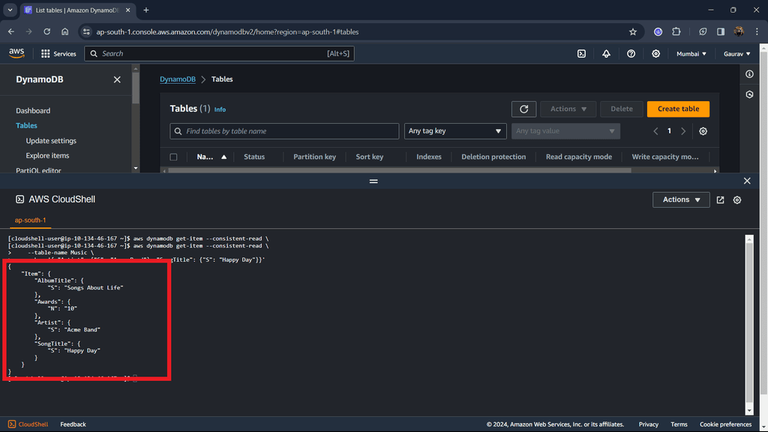The image size is (768, 432).
Task: Open the Terms footer link
Action: pyautogui.click(x=679, y=424)
